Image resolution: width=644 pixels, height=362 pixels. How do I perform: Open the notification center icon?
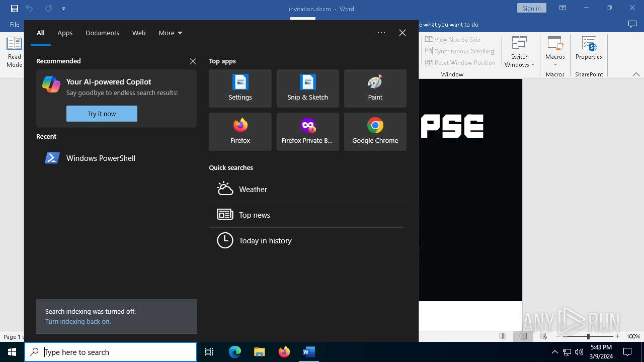(627, 352)
